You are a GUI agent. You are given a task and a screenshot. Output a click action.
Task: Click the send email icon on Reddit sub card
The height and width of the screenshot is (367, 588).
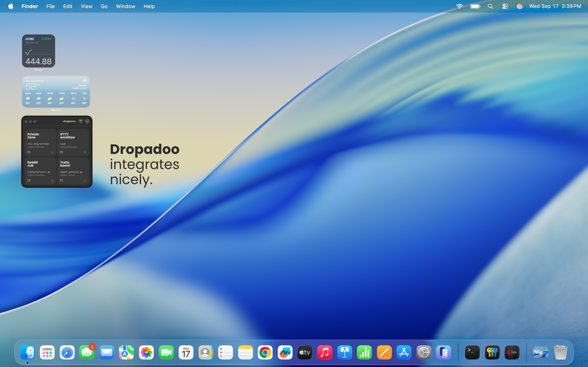(29, 180)
